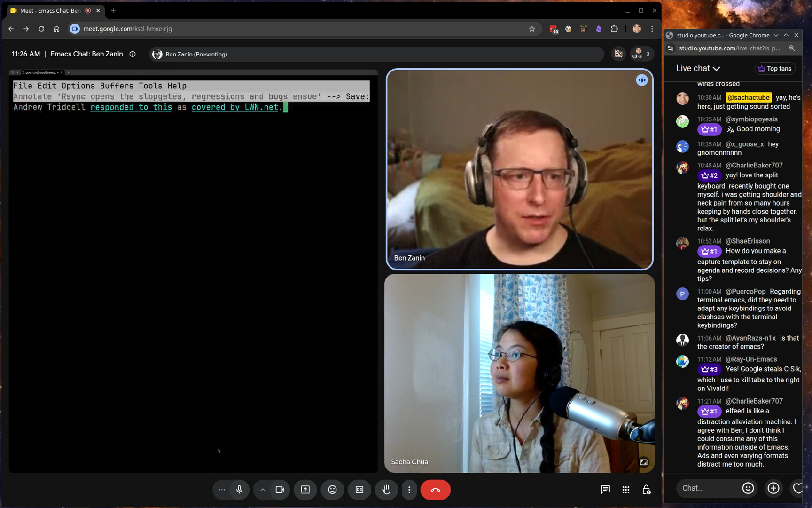This screenshot has width=812, height=508.
Task: Open the meeting tools grid
Action: [626, 490]
